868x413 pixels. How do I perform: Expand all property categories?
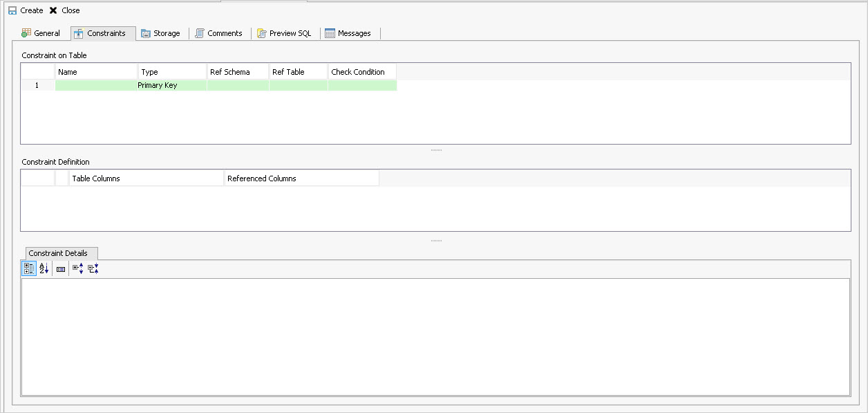[x=77, y=269]
